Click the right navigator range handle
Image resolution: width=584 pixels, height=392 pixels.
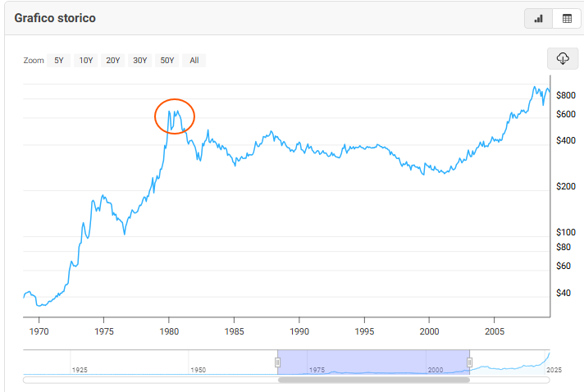[470, 362]
